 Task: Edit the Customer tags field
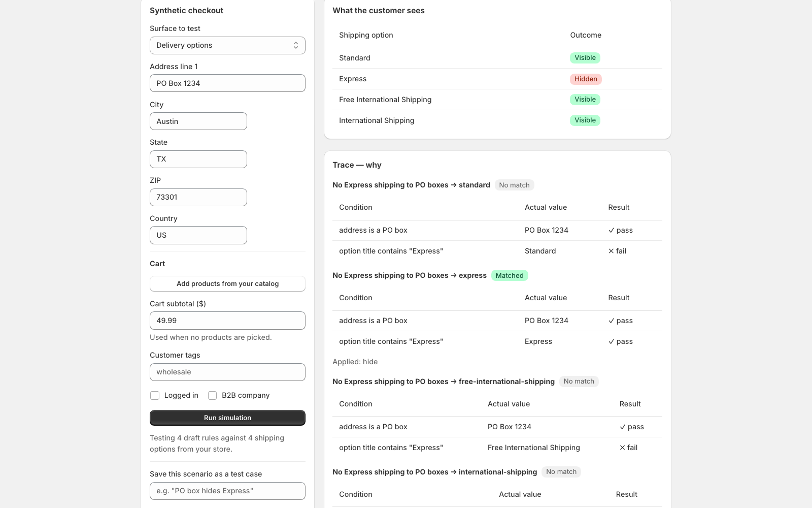click(x=227, y=372)
